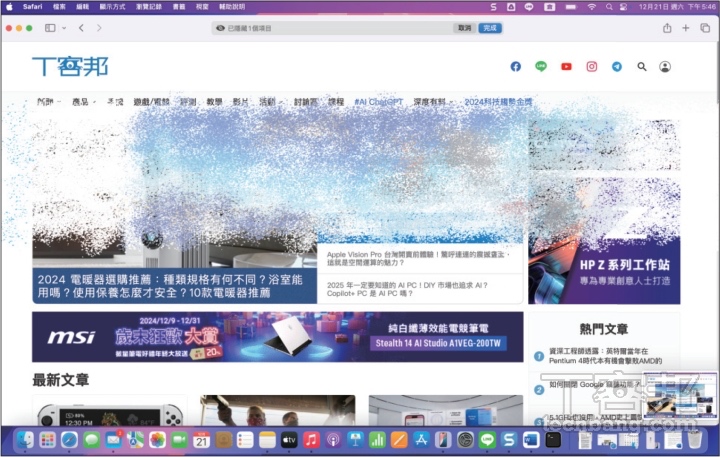Open the Wi-Fi status menu
Screen dimensions: 720x457
[x=591, y=7]
